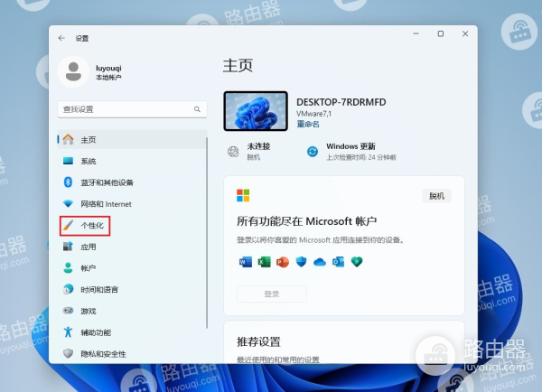
Task: Maximize the Settings window
Action: [441, 34]
